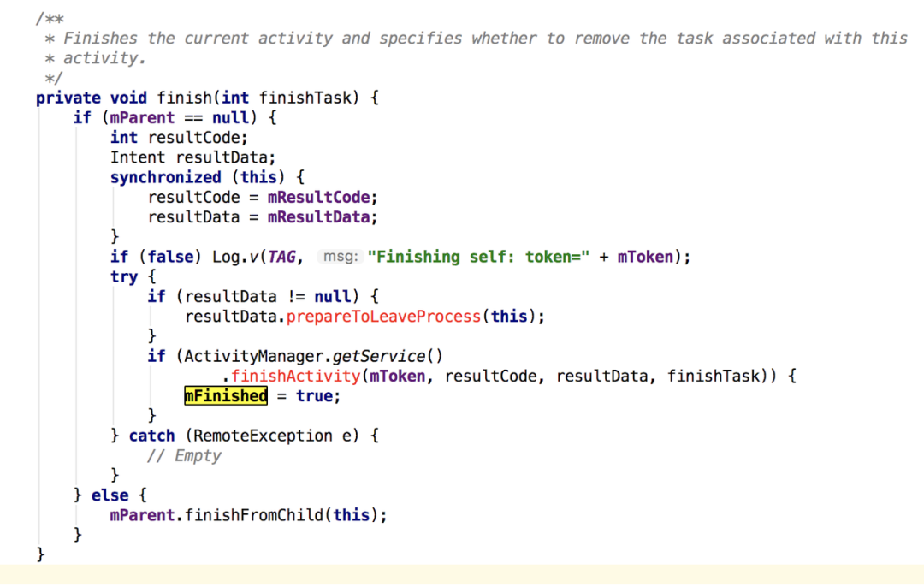Click mToken argument in the finishActivity call
Screen dimensions: 924x587
click(397, 376)
